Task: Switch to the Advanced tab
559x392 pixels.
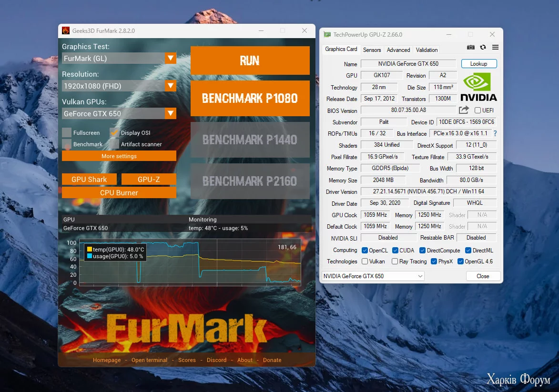Action: click(x=398, y=50)
